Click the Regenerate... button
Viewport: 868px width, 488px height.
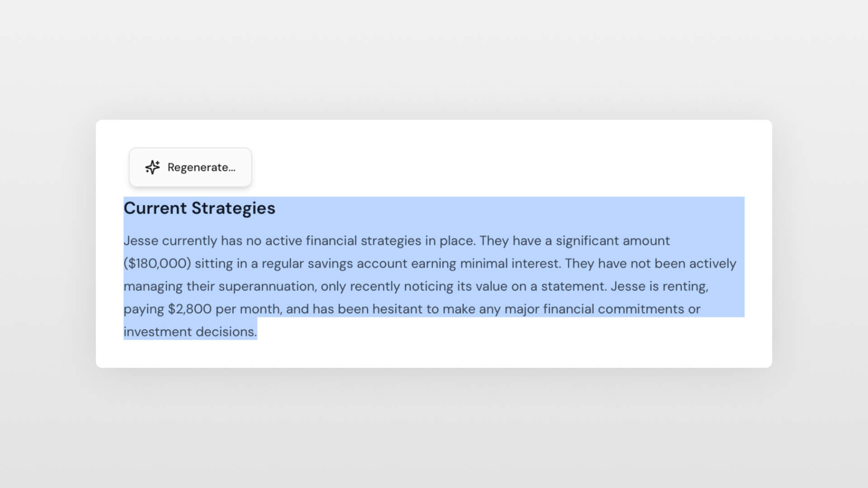pyautogui.click(x=190, y=167)
